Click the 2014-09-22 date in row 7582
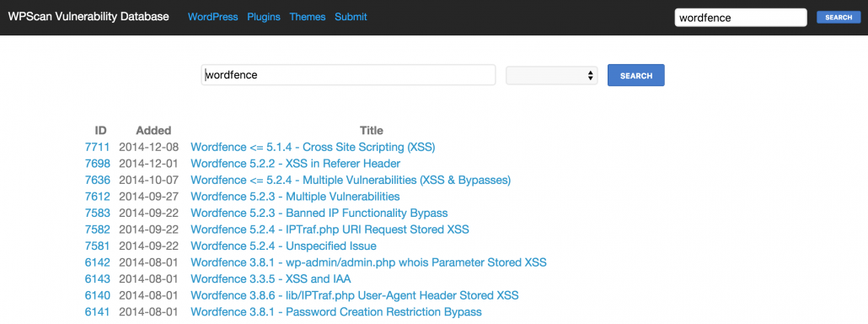The height and width of the screenshot is (324, 868). [x=148, y=229]
